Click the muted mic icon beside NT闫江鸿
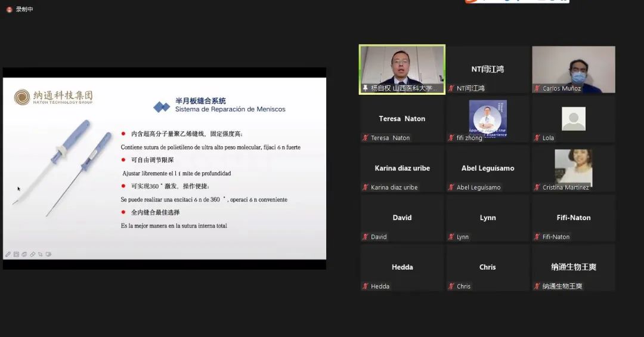 pos(451,88)
